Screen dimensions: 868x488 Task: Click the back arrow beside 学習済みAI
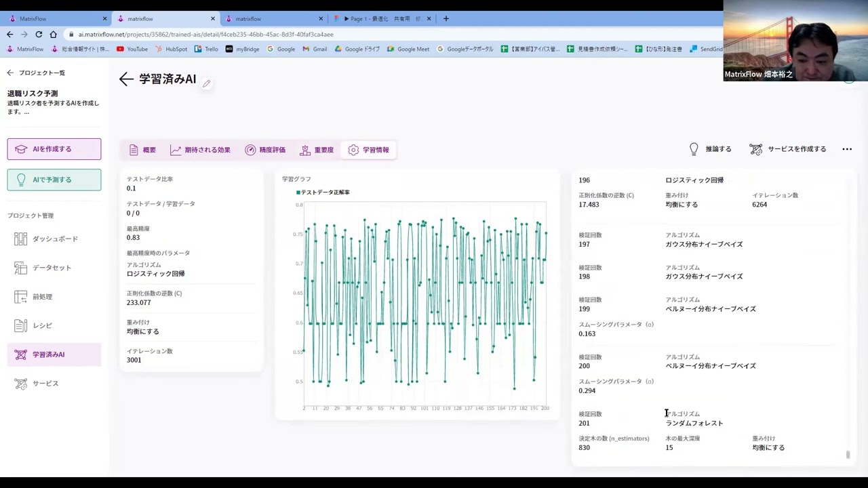pos(126,79)
